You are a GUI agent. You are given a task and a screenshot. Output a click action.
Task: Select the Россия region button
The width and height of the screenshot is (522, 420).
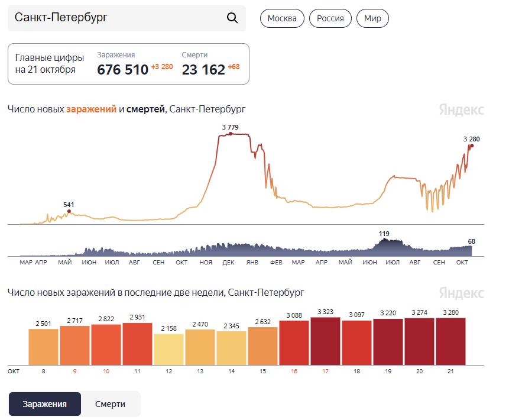(330, 18)
